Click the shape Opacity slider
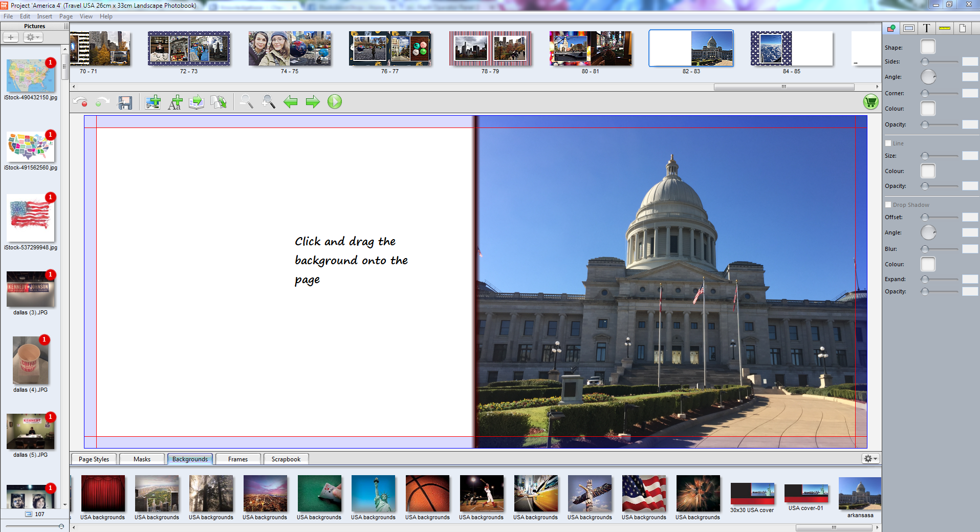 coord(941,124)
